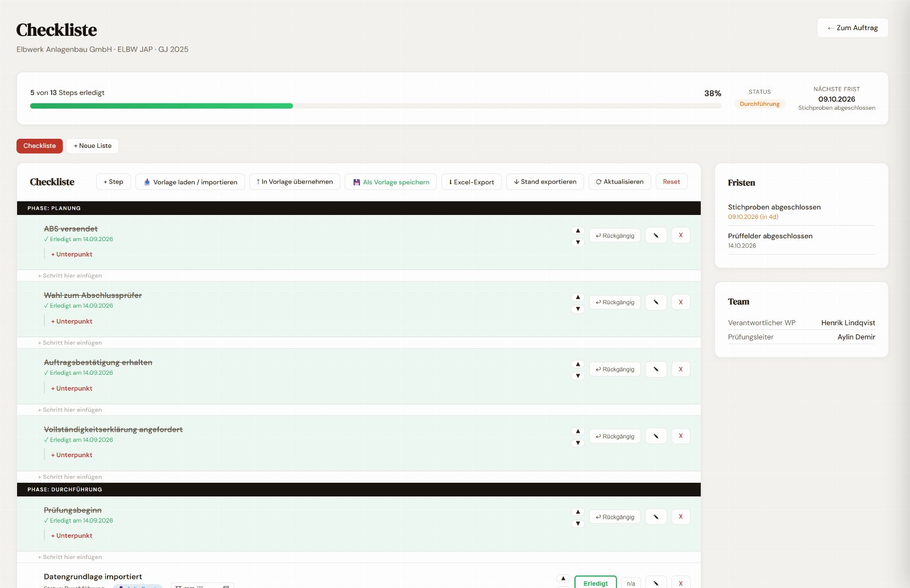Edit Vollständigkeitserklärung angefordert step
The width and height of the screenshot is (910, 588).
656,436
